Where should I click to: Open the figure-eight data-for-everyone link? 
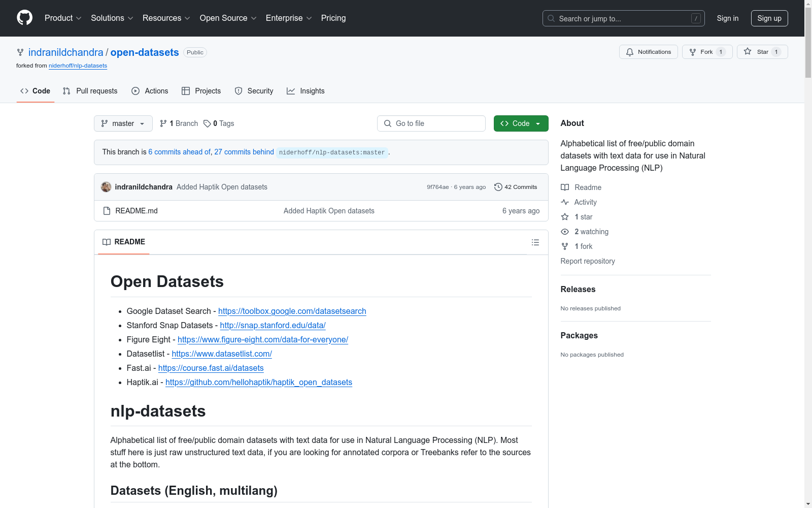point(263,339)
